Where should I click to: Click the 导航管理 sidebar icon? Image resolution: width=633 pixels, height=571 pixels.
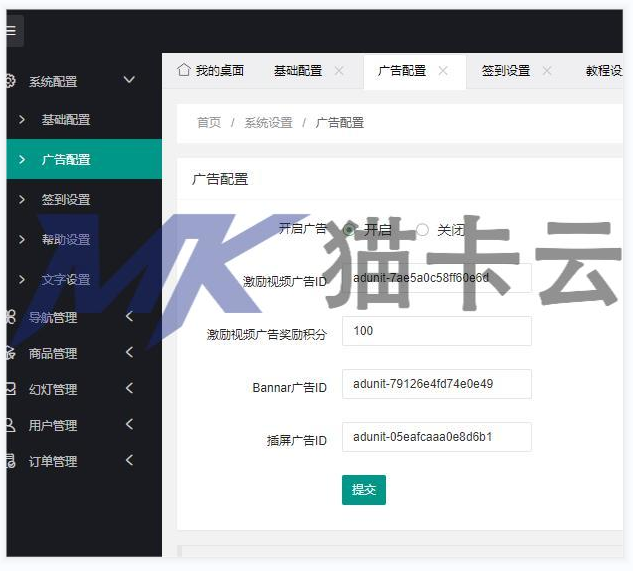pyautogui.click(x=10, y=317)
